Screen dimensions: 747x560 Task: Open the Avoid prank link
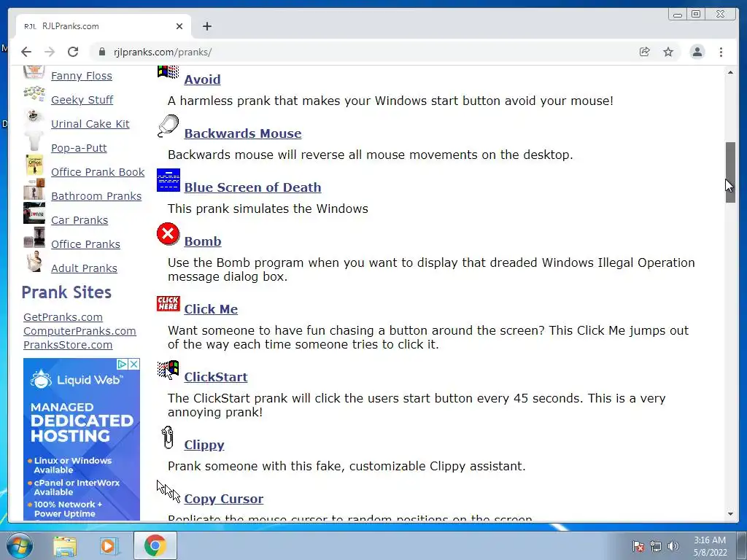pos(202,79)
